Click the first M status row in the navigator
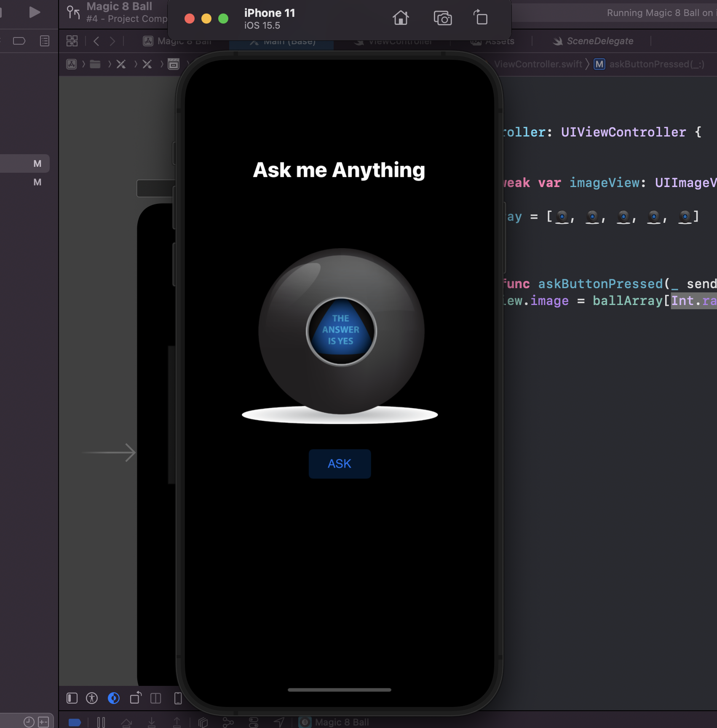The image size is (717, 728). click(25, 163)
